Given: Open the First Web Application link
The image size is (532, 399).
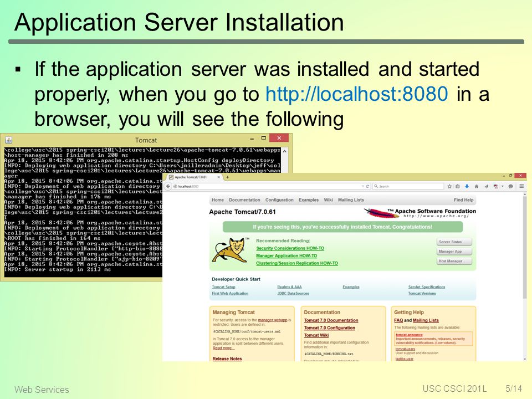Looking at the screenshot, I should point(230,294).
